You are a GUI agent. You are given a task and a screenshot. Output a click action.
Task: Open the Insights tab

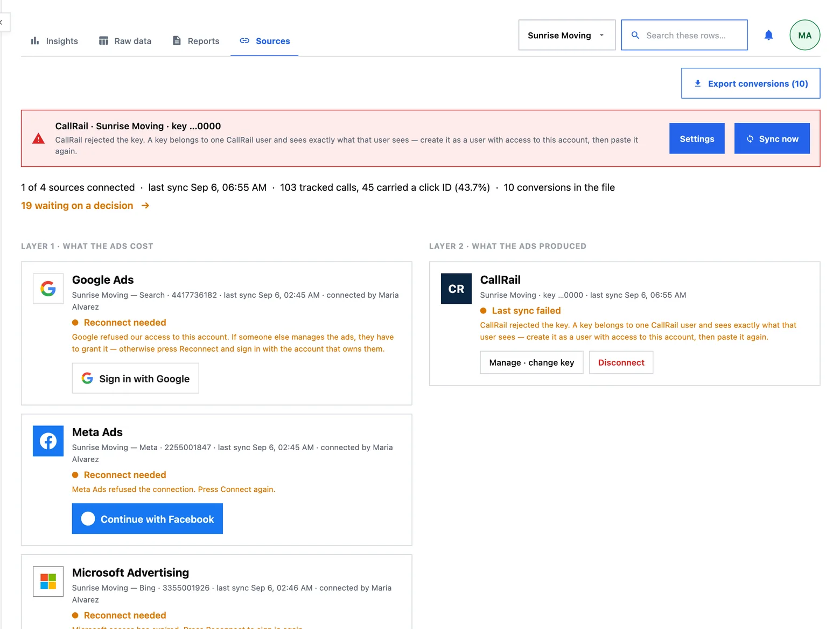coord(54,41)
